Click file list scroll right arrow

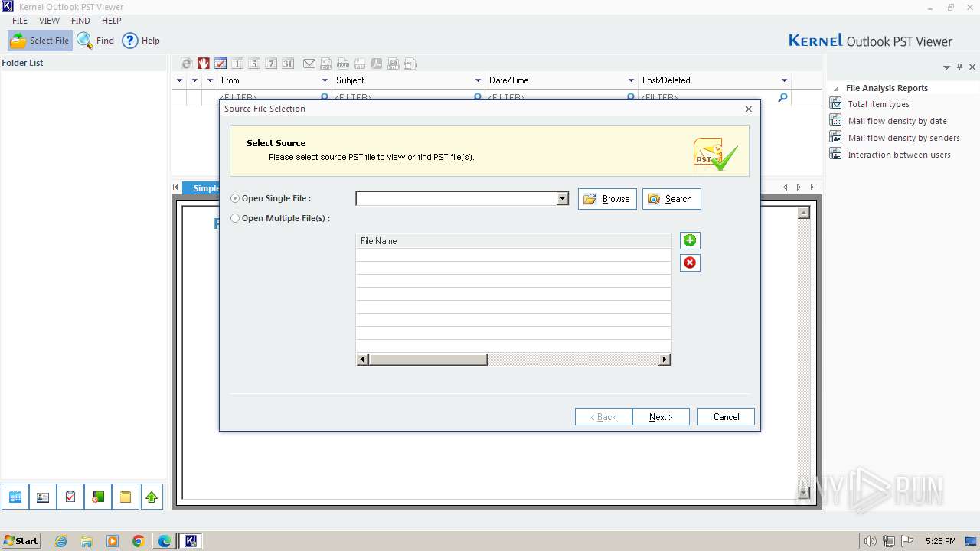click(665, 360)
